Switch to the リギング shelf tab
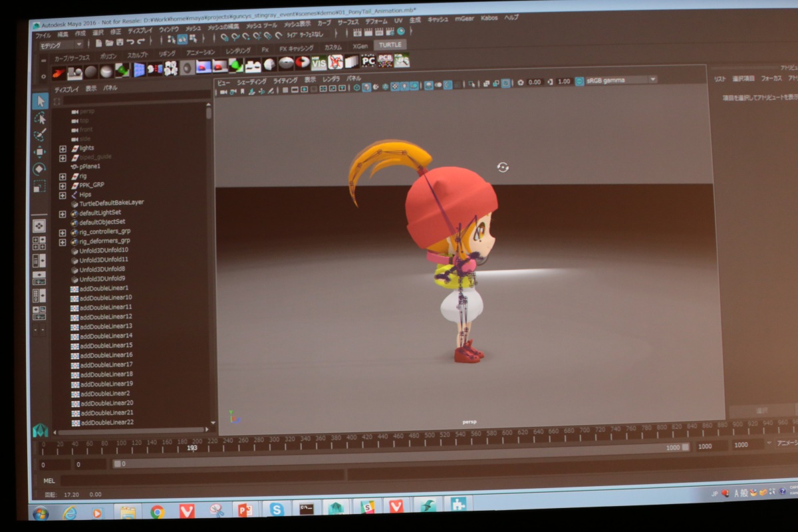Screen dimensions: 798x532 [x=167, y=53]
